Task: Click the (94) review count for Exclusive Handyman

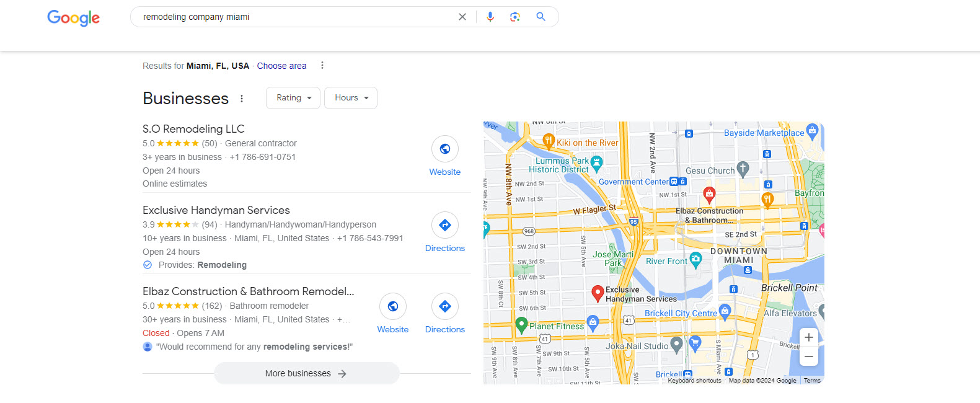Action: [210, 224]
